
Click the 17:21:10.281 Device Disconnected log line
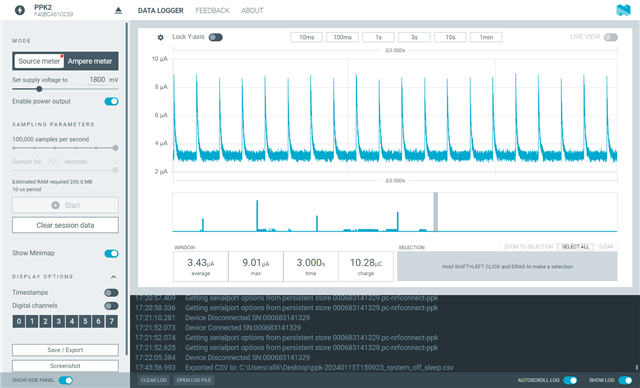tap(222, 318)
